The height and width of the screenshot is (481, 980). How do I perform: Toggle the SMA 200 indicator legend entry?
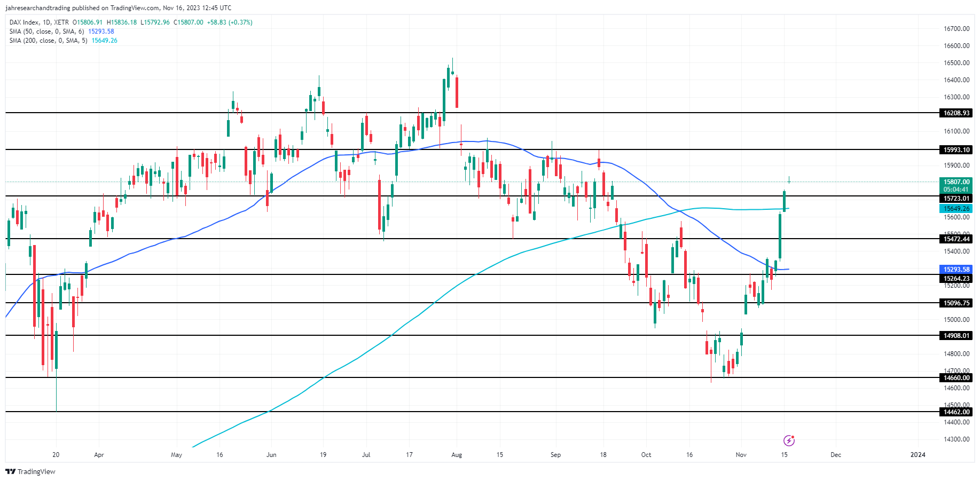(48, 41)
